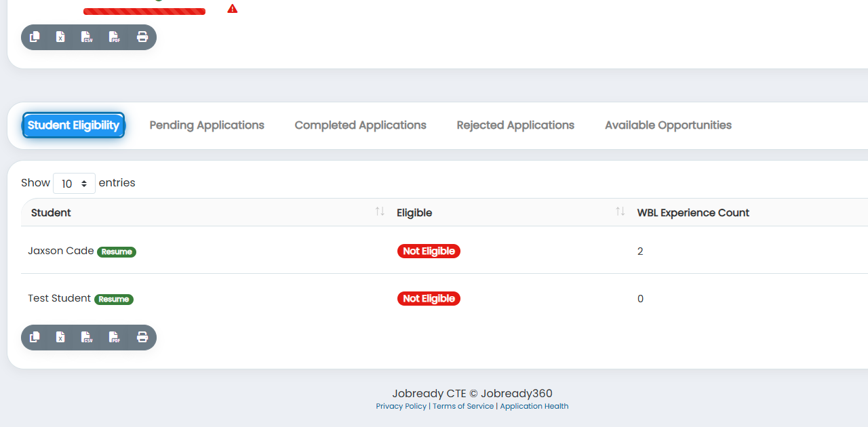
Task: Click the Test Student name
Action: pos(59,298)
